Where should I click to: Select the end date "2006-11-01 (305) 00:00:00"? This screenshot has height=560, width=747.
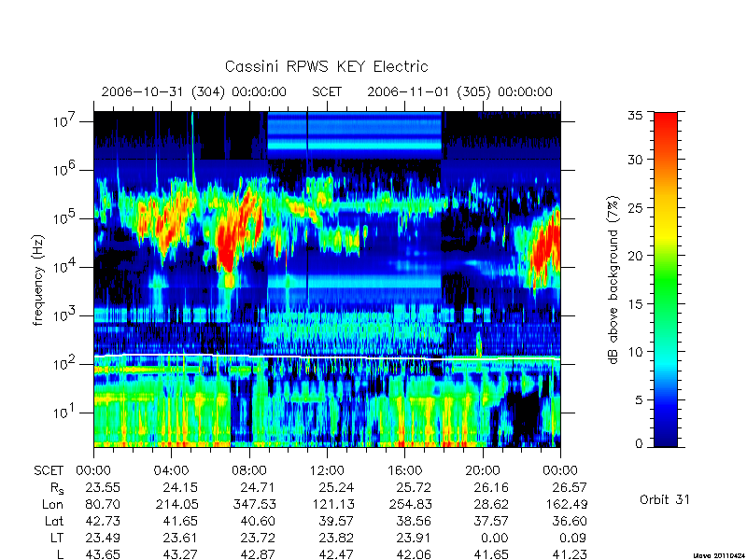coord(459,91)
